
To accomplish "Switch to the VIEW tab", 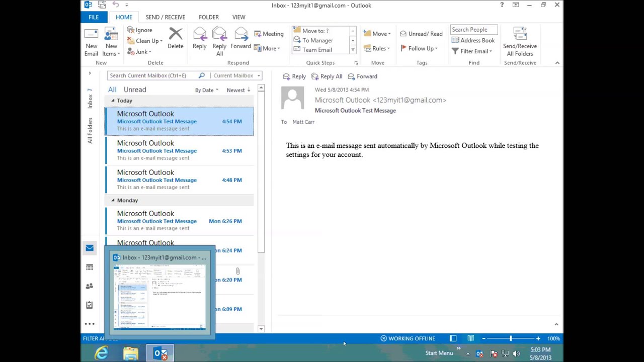I will [x=239, y=17].
